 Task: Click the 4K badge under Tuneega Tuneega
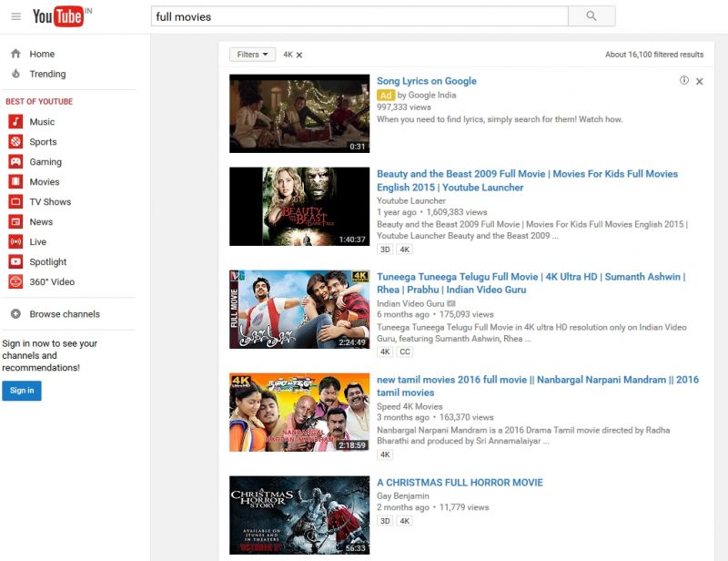[x=385, y=352]
